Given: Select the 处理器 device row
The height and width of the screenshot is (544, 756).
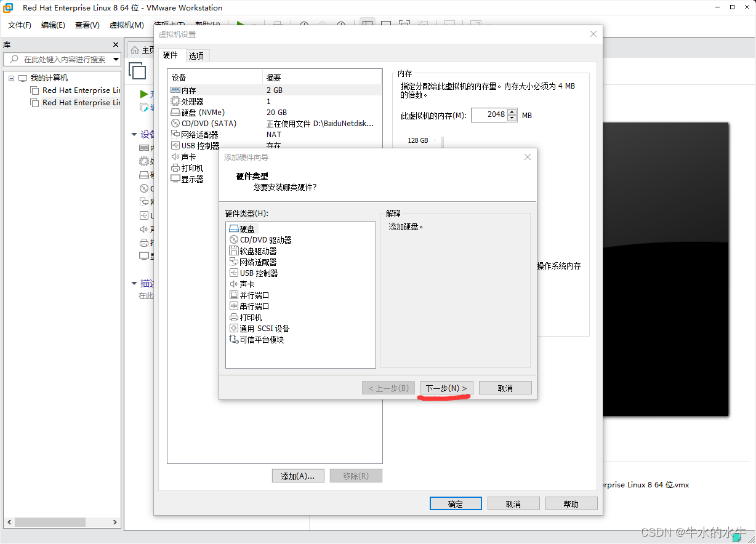Looking at the screenshot, I should pyautogui.click(x=275, y=102).
